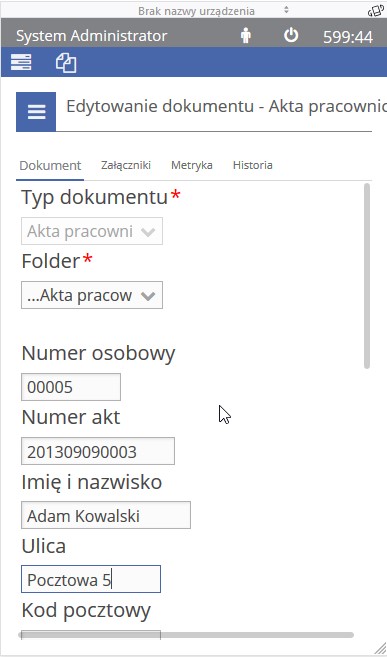Viewport: 387px width, 657px height.
Task: Open the stacked list menu icon
Action: (x=21, y=62)
